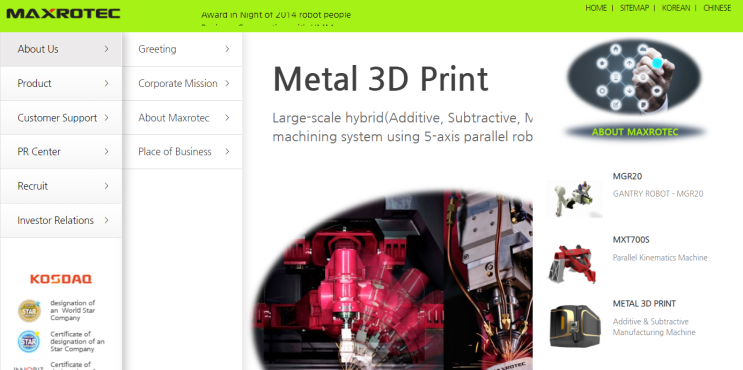Click the blue Star Company certificate badge
The height and width of the screenshot is (370, 743).
click(x=29, y=342)
